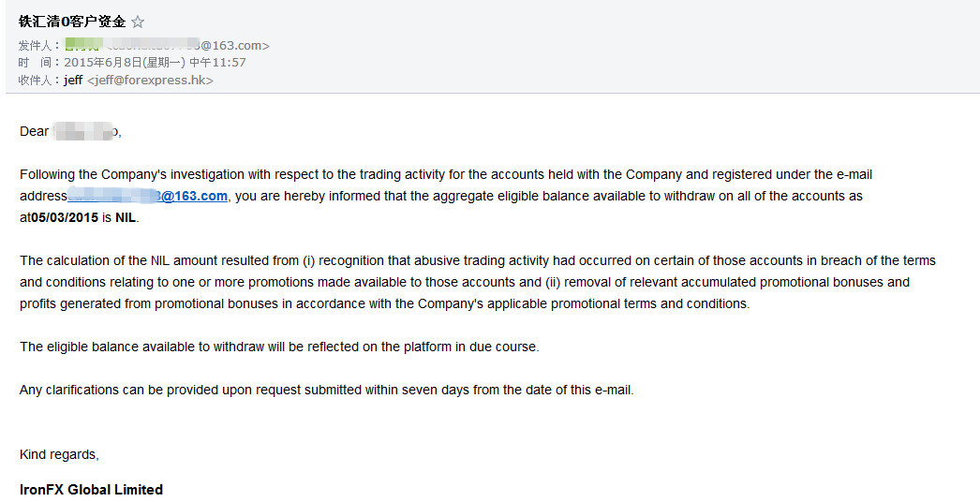
Task: Click the IronFX Global Limited signature
Action: pyautogui.click(x=91, y=490)
